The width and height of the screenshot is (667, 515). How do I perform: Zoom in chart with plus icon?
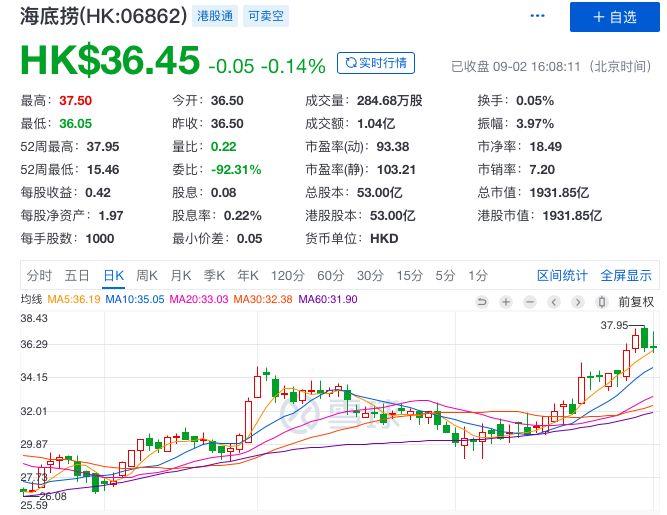point(506,302)
